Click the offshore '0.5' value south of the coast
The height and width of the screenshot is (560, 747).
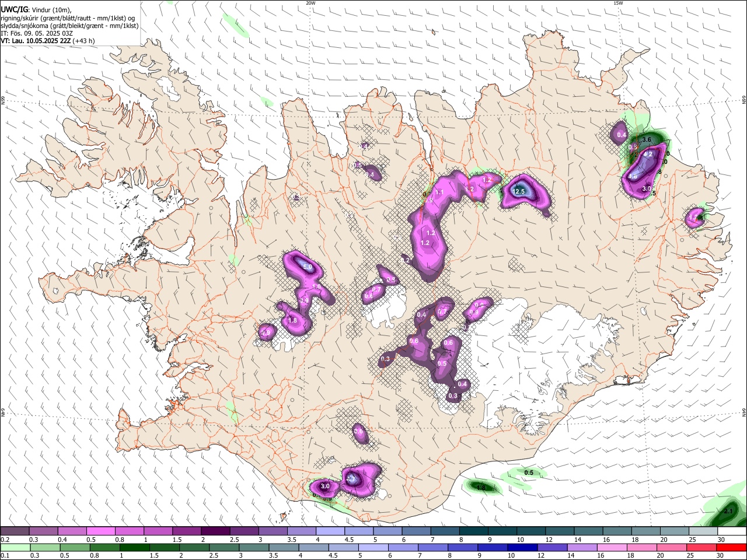click(x=529, y=473)
